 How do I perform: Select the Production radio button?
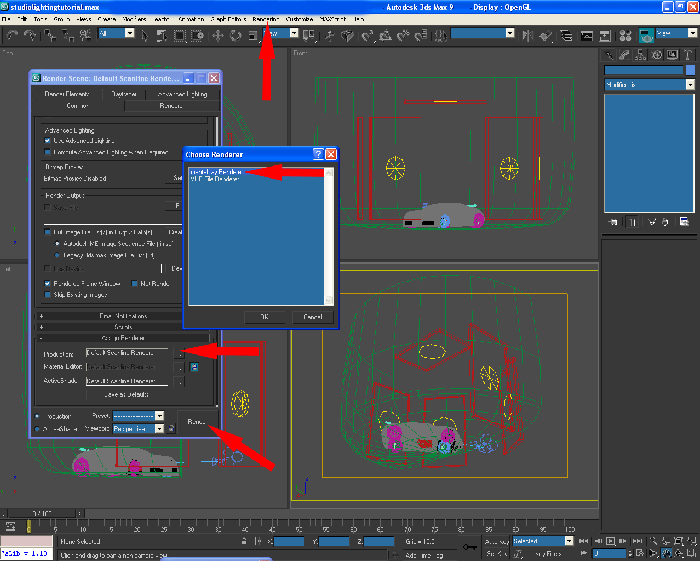[x=38, y=415]
